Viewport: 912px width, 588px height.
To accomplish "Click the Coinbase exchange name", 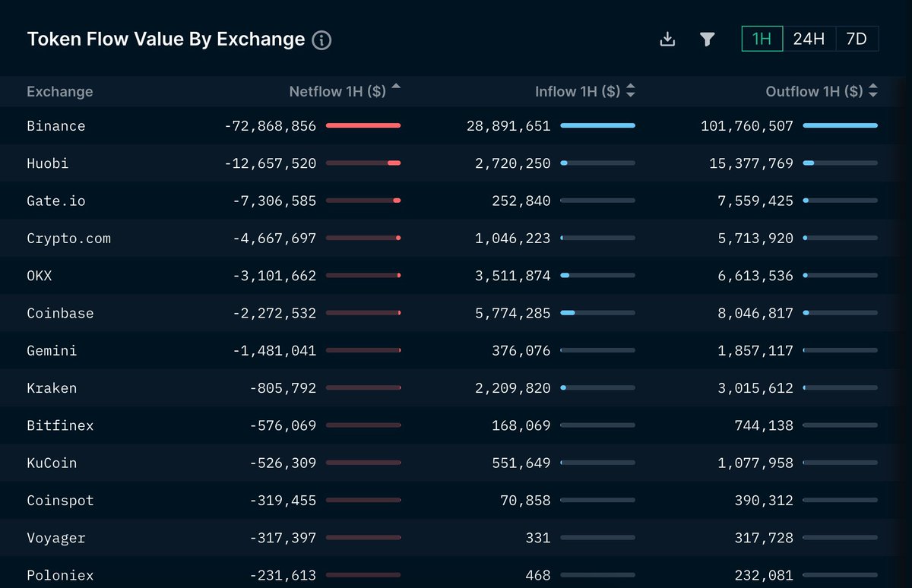I will pyautogui.click(x=61, y=313).
